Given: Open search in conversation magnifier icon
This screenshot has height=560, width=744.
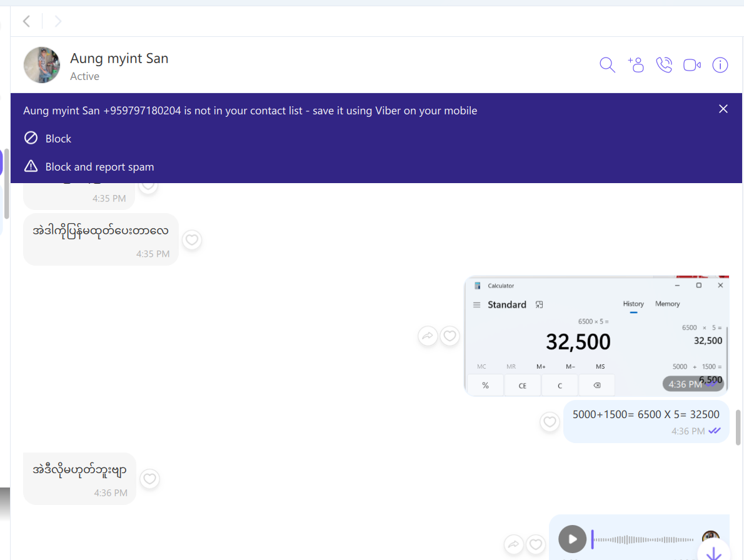Looking at the screenshot, I should [x=607, y=65].
